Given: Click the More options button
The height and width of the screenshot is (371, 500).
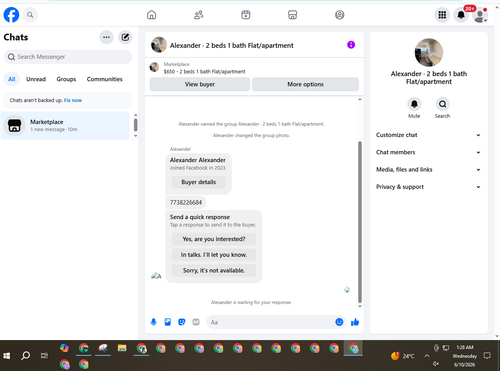Looking at the screenshot, I should pos(305,84).
